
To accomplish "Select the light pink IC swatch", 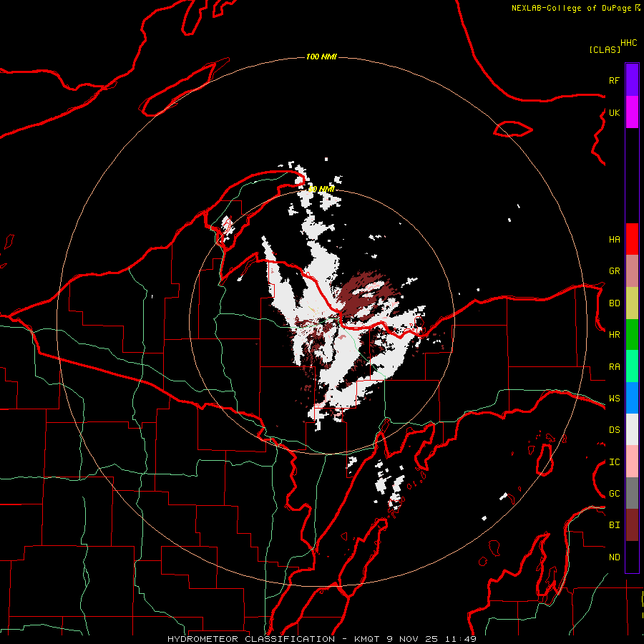I will (632, 462).
